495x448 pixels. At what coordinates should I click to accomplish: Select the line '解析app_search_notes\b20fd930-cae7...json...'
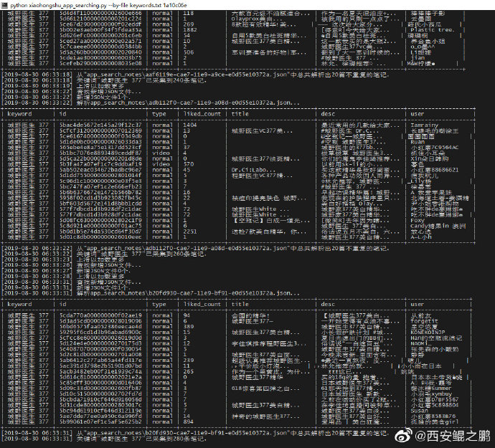tap(188, 293)
